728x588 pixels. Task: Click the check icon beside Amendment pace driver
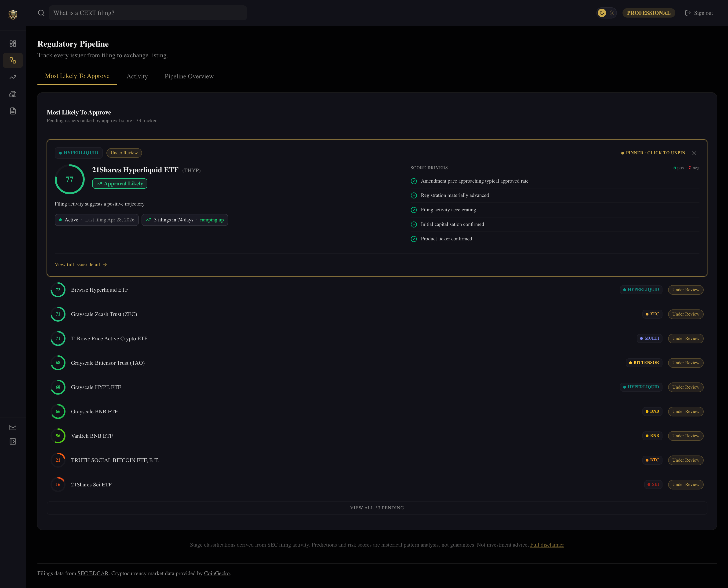pyautogui.click(x=414, y=181)
